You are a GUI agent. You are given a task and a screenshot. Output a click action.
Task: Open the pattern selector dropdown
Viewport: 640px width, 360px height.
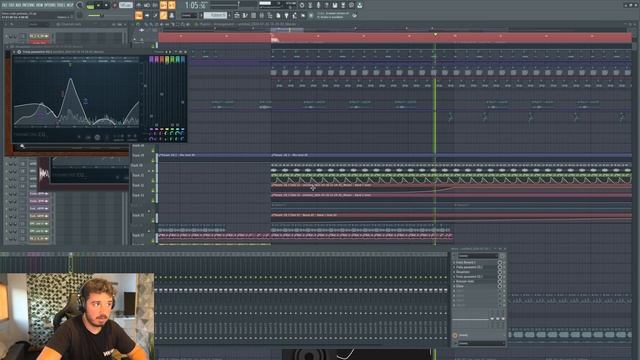(x=215, y=16)
